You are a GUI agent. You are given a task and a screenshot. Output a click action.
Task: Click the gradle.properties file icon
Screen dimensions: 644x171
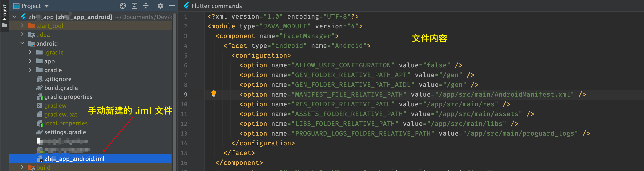tap(40, 97)
